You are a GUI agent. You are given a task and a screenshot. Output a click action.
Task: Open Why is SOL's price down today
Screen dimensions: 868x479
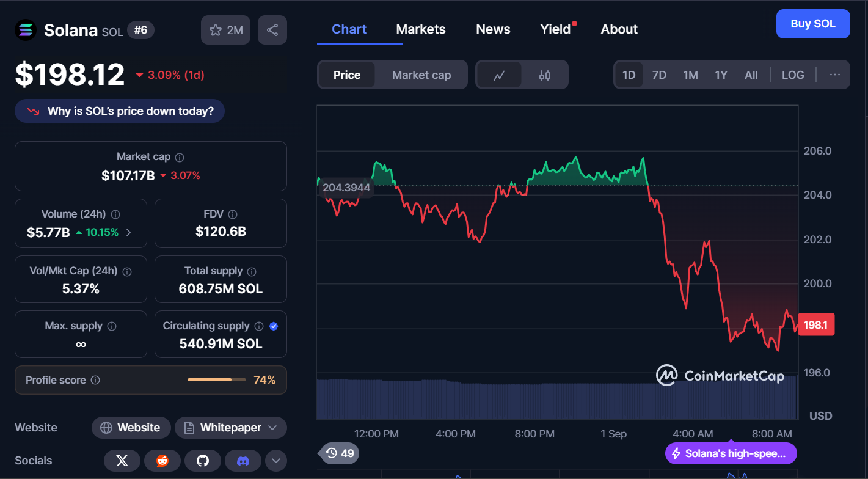(120, 111)
